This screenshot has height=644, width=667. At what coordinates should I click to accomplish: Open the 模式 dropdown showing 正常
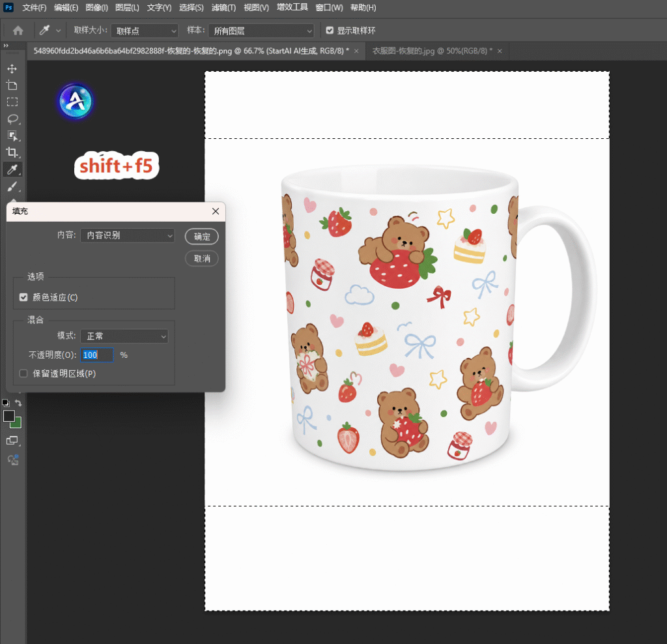[x=124, y=336]
